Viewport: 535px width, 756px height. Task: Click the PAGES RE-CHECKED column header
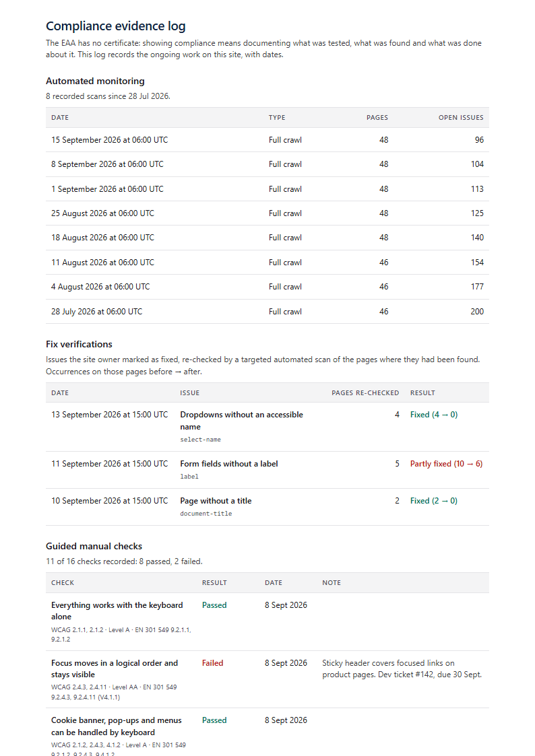coord(365,393)
